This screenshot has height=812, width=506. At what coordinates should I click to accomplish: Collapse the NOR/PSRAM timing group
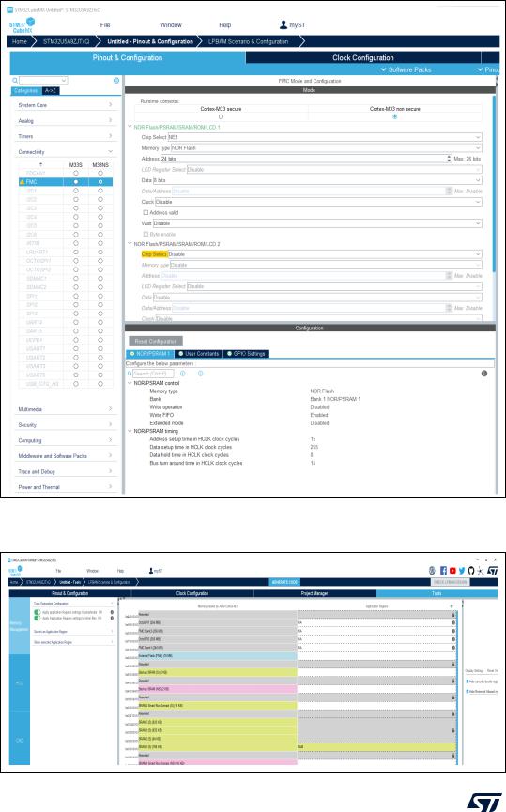[130, 431]
